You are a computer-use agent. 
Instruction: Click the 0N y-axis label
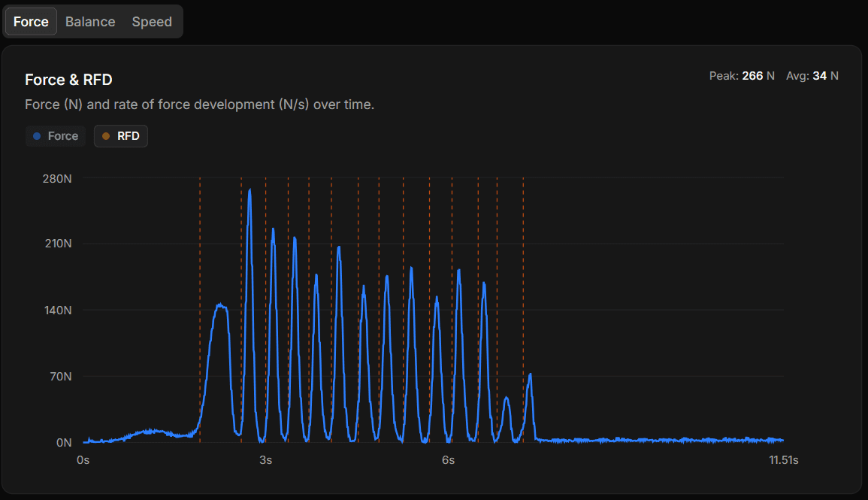pyautogui.click(x=64, y=443)
